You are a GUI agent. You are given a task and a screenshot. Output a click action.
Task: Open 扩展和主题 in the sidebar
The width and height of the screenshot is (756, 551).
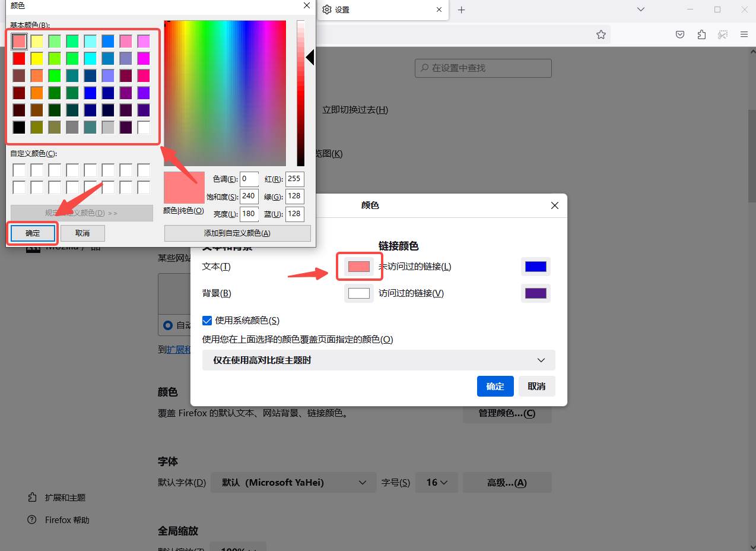pos(56,498)
